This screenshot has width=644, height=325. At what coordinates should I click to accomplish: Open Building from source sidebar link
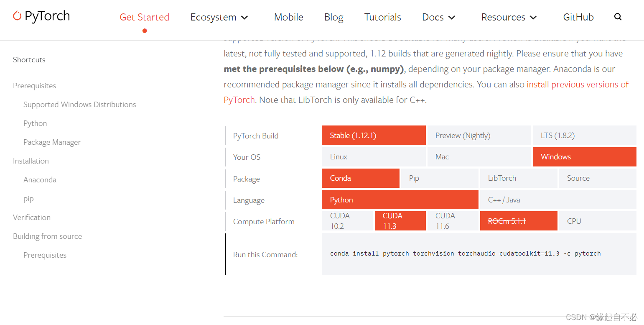[47, 236]
